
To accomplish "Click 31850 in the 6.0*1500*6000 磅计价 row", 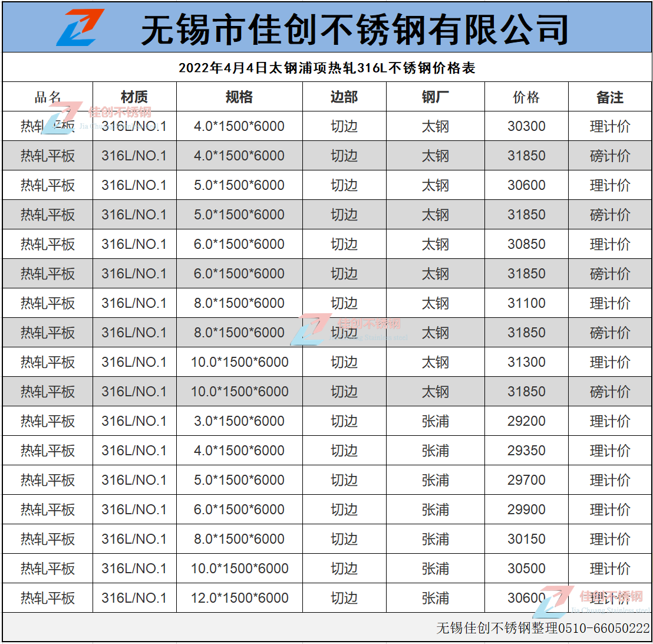I will [526, 274].
